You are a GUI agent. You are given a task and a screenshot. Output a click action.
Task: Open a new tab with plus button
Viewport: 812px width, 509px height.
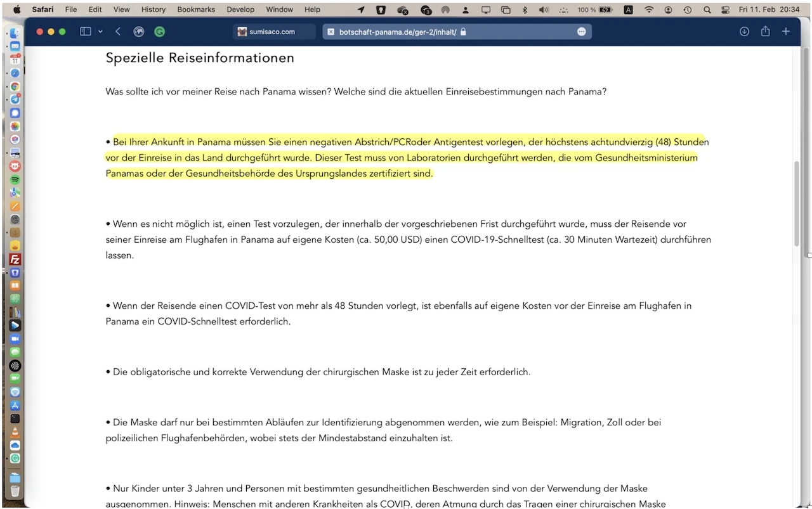pos(786,32)
